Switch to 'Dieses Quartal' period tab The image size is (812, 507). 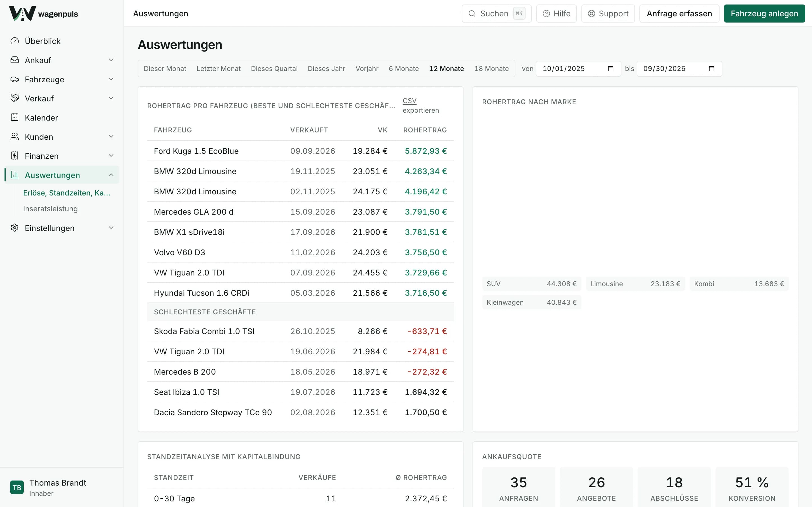(274, 69)
